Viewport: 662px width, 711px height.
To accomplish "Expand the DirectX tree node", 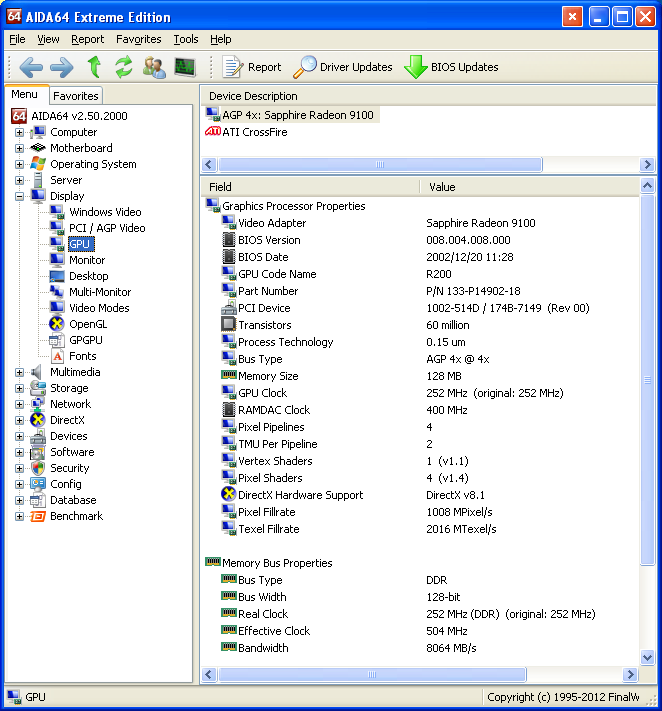I will click(19, 420).
